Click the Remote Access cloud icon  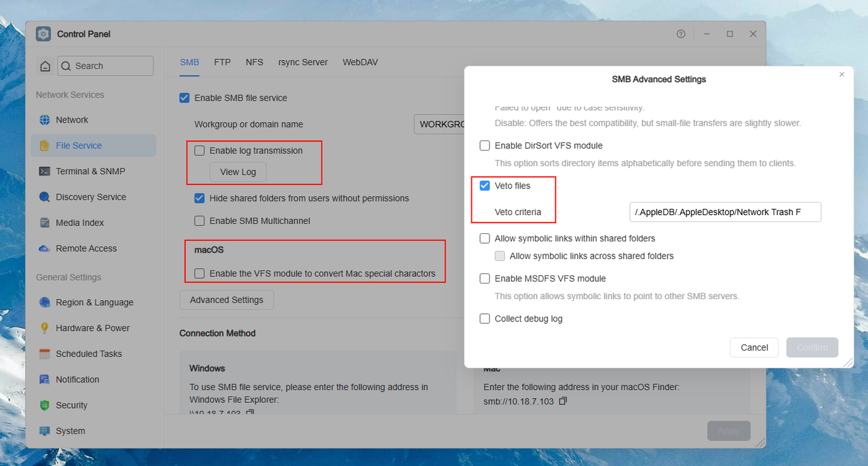[45, 249]
